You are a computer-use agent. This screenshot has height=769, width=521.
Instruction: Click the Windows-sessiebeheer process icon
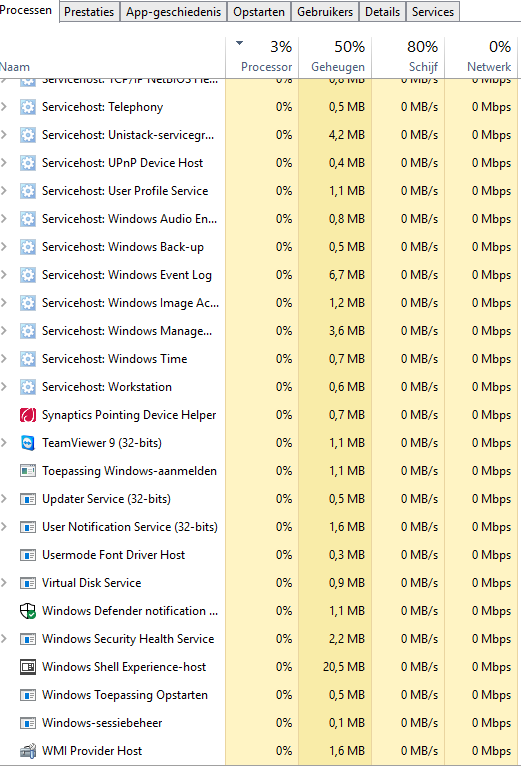pos(28,723)
